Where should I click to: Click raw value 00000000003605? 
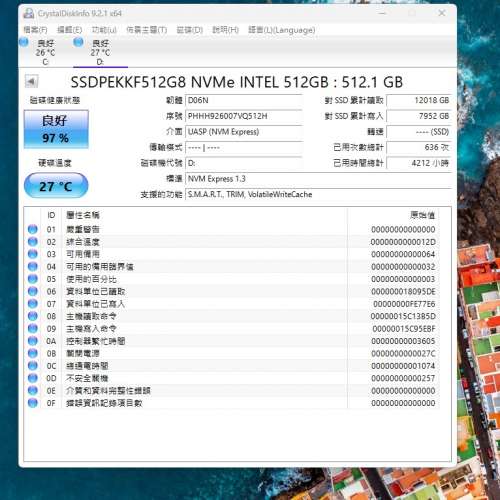[x=403, y=341]
